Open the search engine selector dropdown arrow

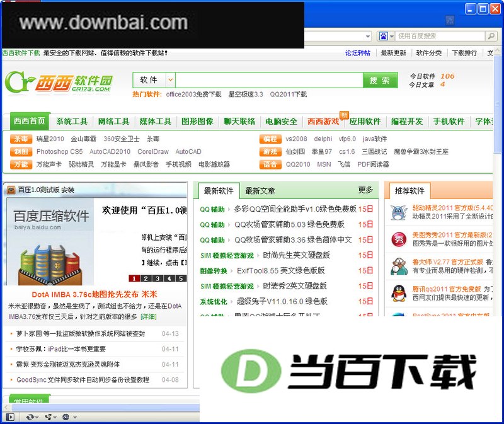[391, 36]
